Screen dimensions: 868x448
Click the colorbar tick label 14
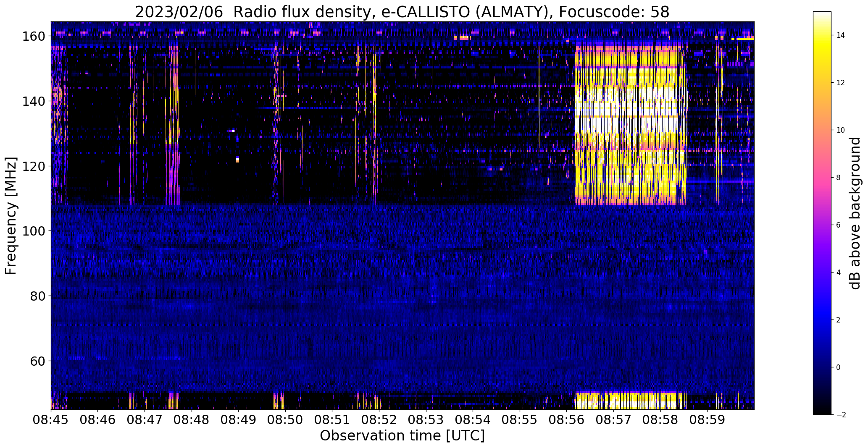[840, 35]
